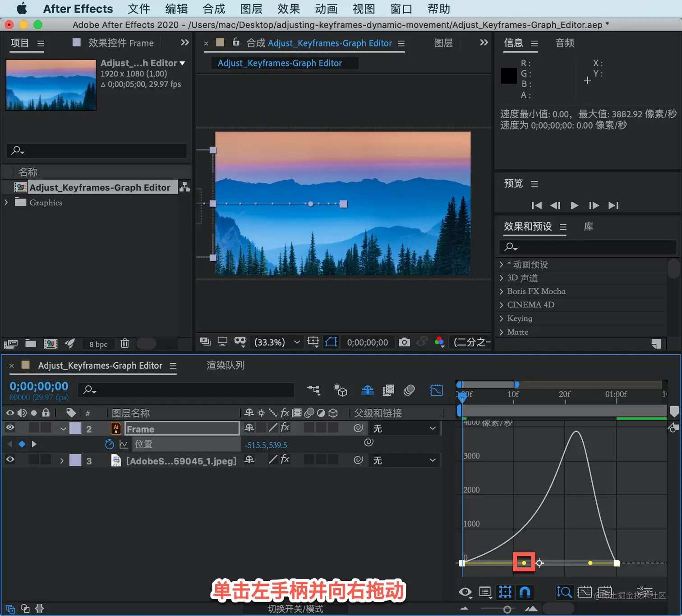Toggle effects fx switch on Frame layer
This screenshot has width=682, height=616.
tap(285, 427)
